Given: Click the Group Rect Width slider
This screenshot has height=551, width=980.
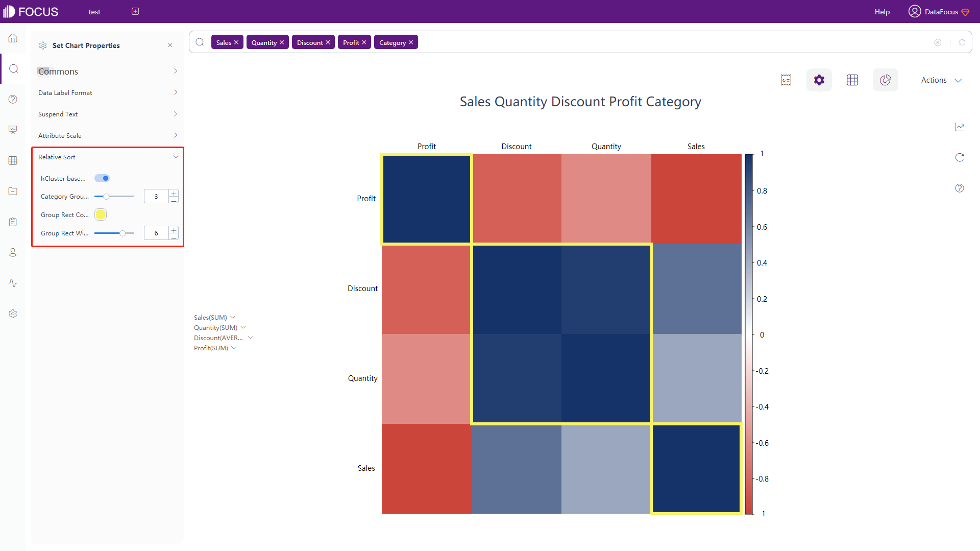Looking at the screenshot, I should [114, 233].
